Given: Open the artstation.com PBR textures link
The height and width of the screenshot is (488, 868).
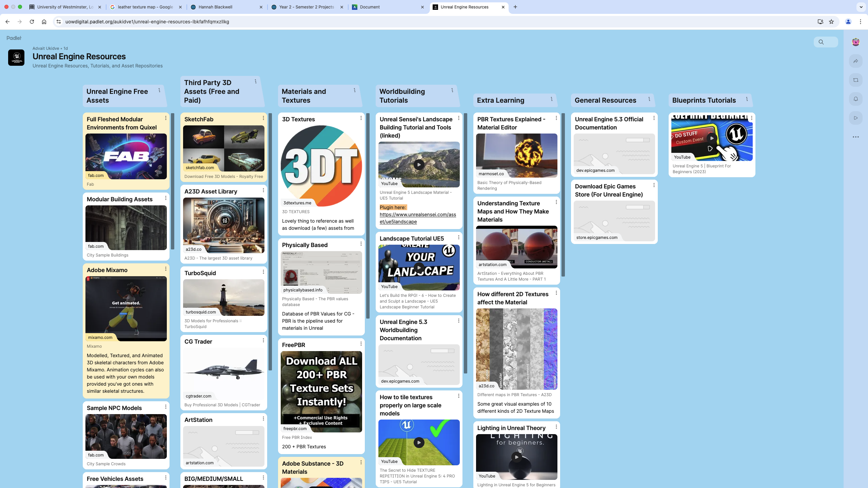Looking at the screenshot, I should pos(517,247).
